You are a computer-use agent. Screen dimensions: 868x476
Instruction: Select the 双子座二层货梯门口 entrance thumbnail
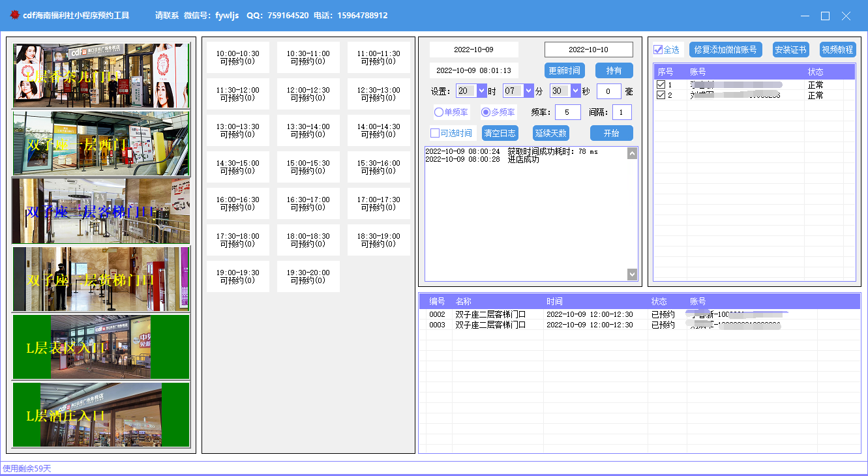pyautogui.click(x=101, y=279)
